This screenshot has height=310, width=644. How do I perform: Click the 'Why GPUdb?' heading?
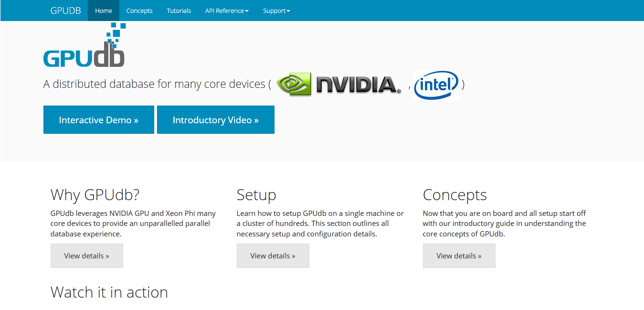click(95, 195)
